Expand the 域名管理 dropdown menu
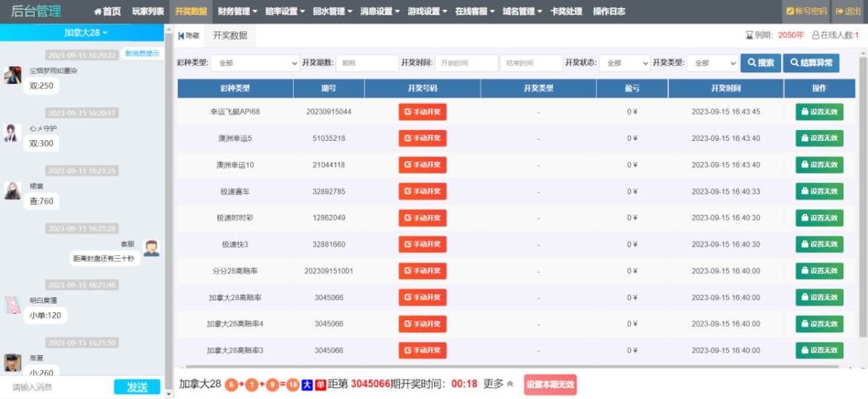 tap(522, 12)
